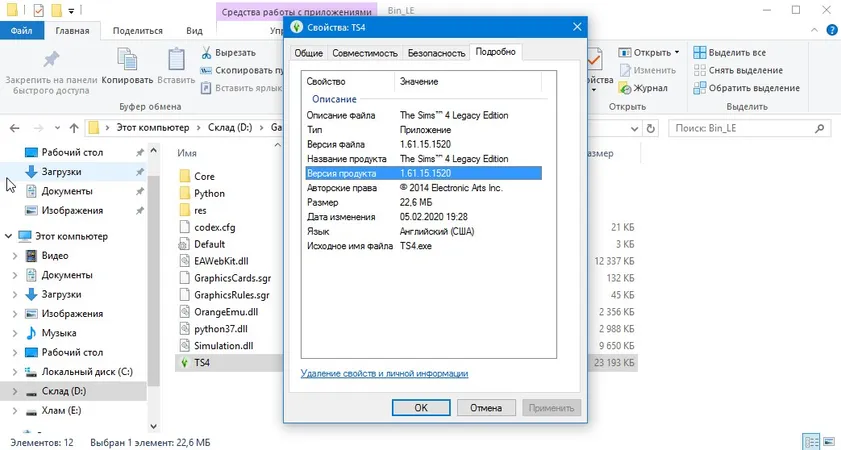The height and width of the screenshot is (450, 841).
Task: Open the Общие tab in properties
Action: [308, 53]
